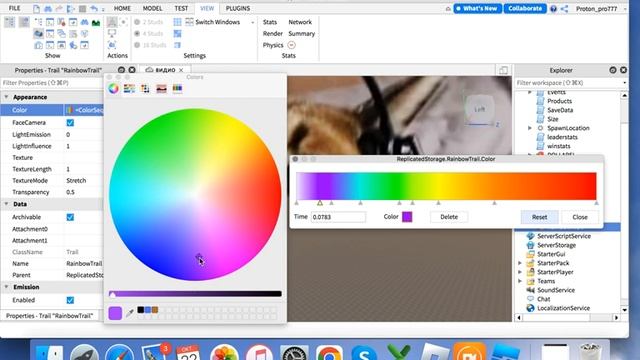Screen dimensions: 640x360
Task: Uncheck the Archivable checkbox
Action: tap(70, 217)
